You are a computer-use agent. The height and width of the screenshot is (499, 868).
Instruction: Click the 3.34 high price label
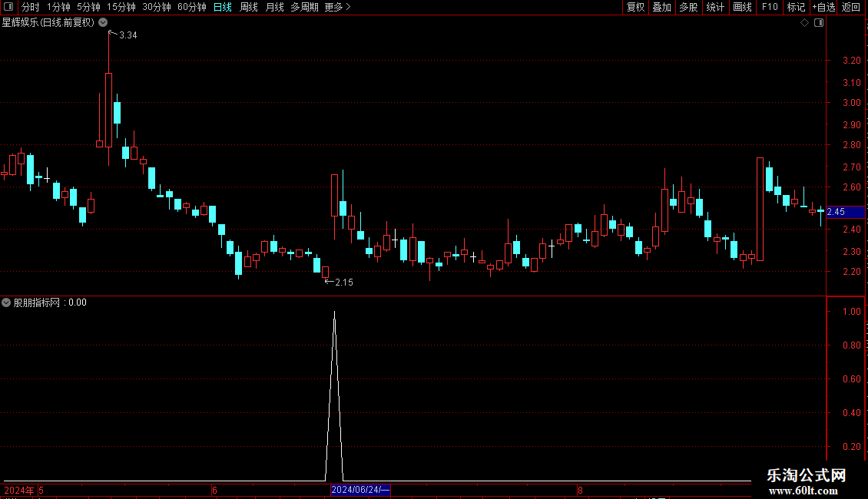pyautogui.click(x=128, y=35)
